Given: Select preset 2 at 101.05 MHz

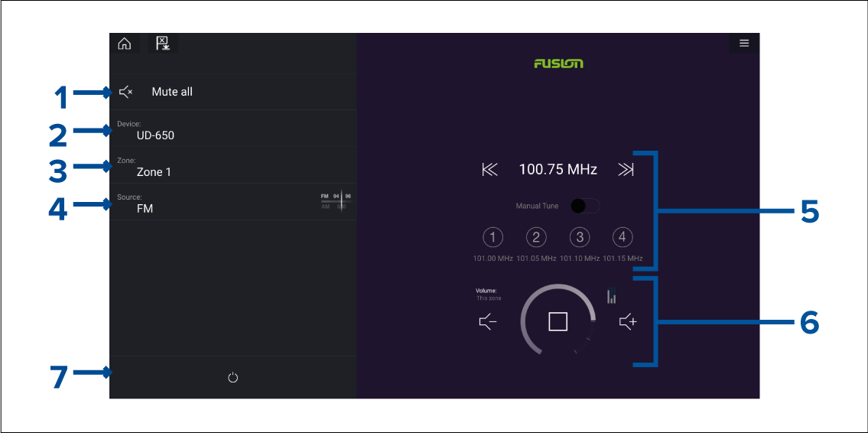Looking at the screenshot, I should (536, 237).
